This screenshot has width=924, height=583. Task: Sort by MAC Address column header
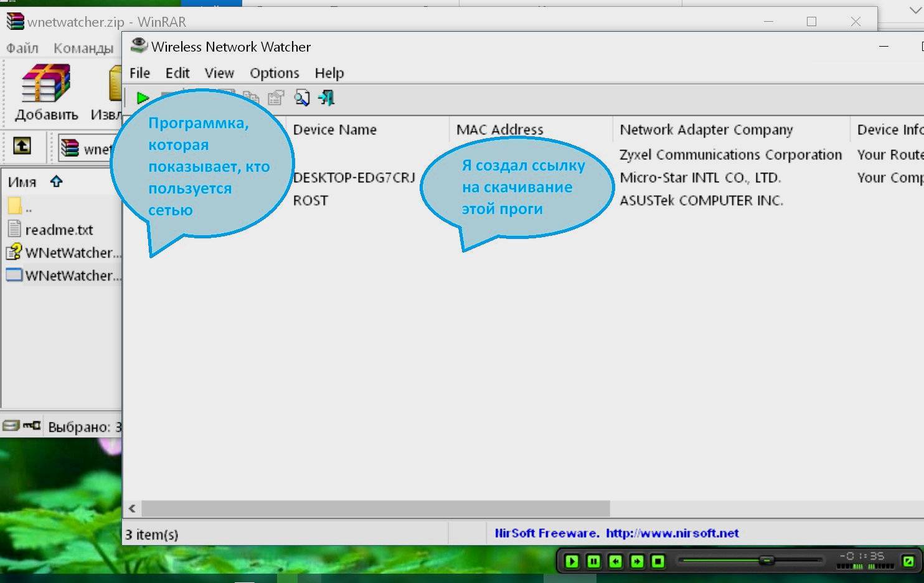tap(530, 129)
